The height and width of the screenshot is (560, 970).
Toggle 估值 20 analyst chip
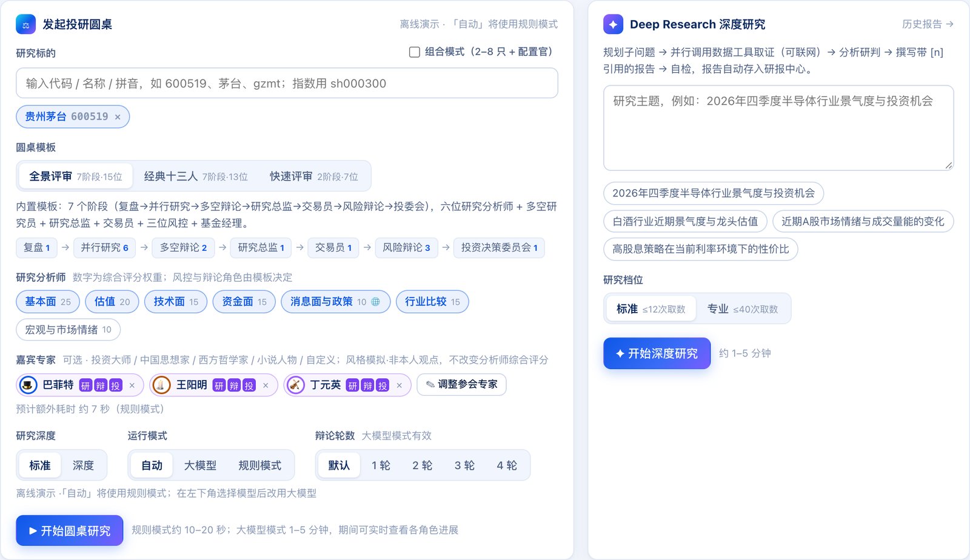pos(112,302)
